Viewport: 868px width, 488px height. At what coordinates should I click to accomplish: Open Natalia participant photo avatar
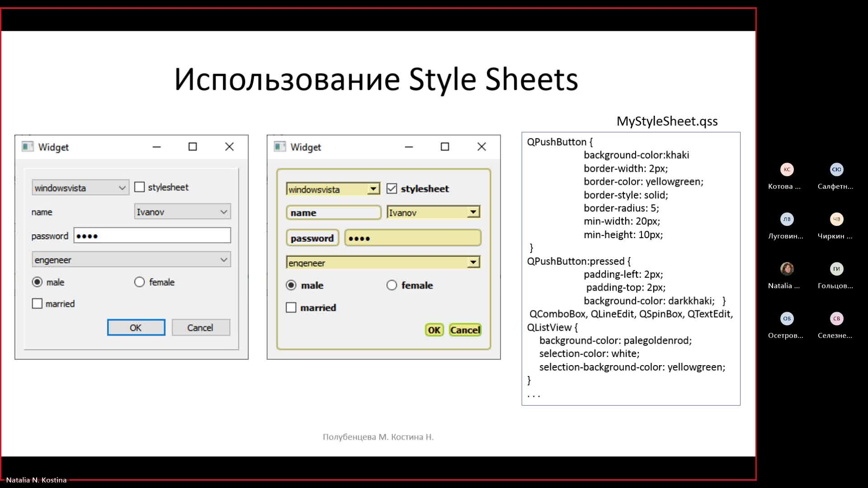tap(787, 269)
